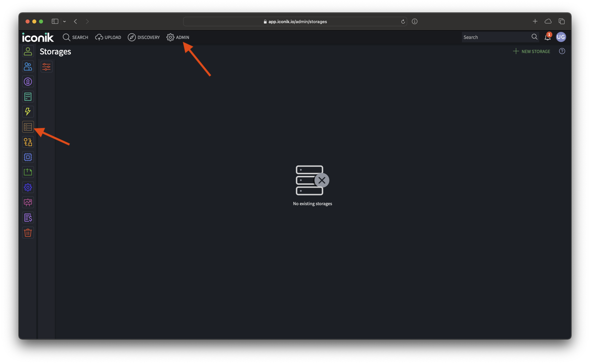Focus the top Search input field

coord(495,37)
